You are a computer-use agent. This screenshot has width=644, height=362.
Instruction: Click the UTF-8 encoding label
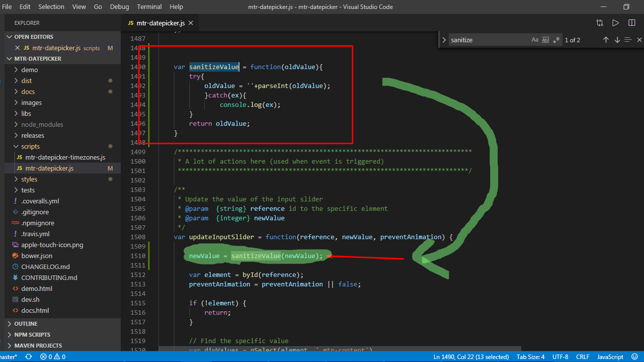(561, 357)
